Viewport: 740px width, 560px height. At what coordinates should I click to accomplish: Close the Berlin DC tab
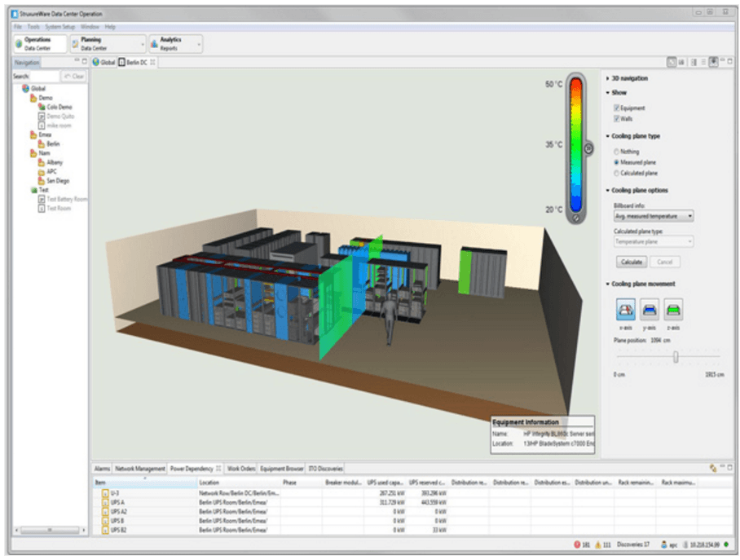pyautogui.click(x=152, y=62)
